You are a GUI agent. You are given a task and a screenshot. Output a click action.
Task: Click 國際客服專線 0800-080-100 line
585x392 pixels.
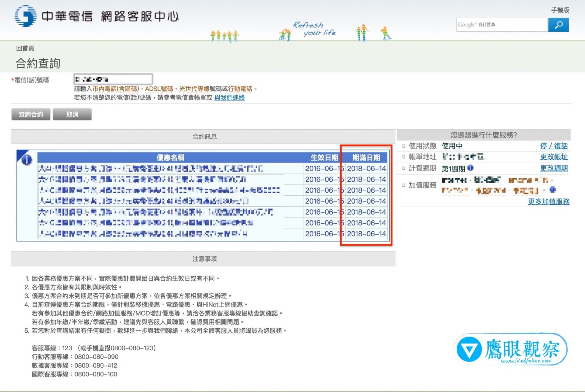coord(74,374)
